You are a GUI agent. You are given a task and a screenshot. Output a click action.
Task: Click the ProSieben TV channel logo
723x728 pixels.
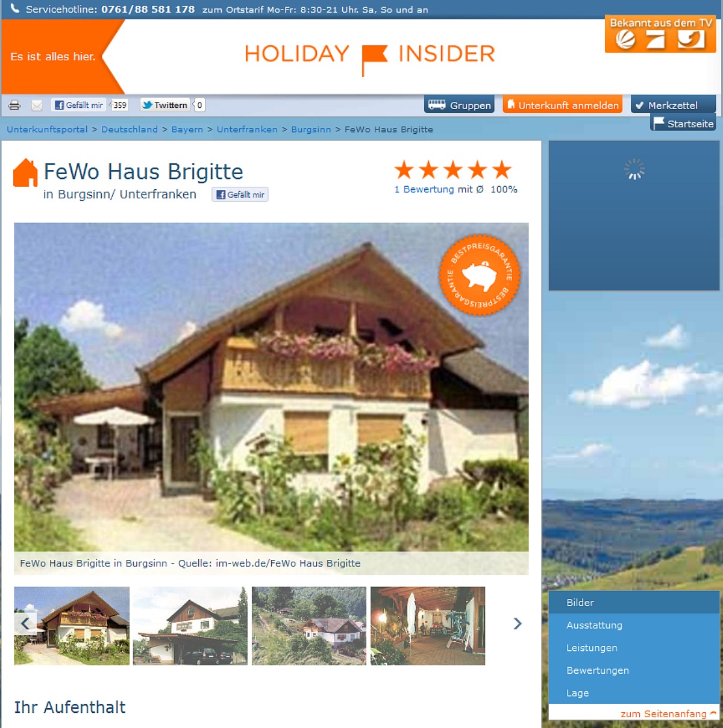point(656,40)
